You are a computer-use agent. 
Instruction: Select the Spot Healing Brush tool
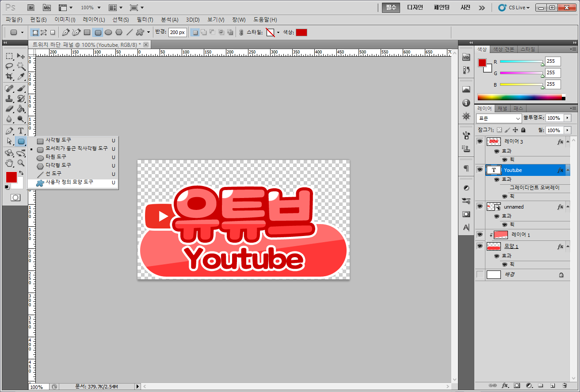[9, 88]
